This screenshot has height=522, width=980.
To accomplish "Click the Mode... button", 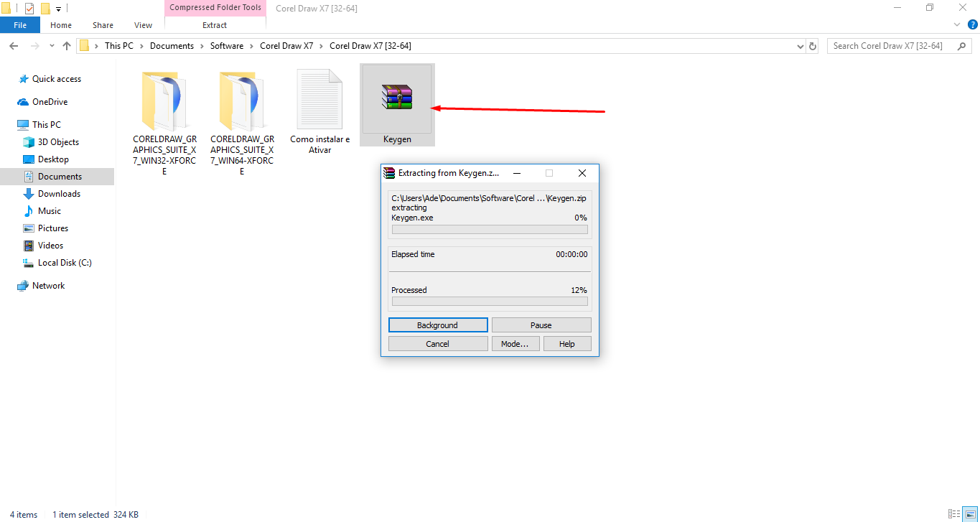I will (x=515, y=344).
